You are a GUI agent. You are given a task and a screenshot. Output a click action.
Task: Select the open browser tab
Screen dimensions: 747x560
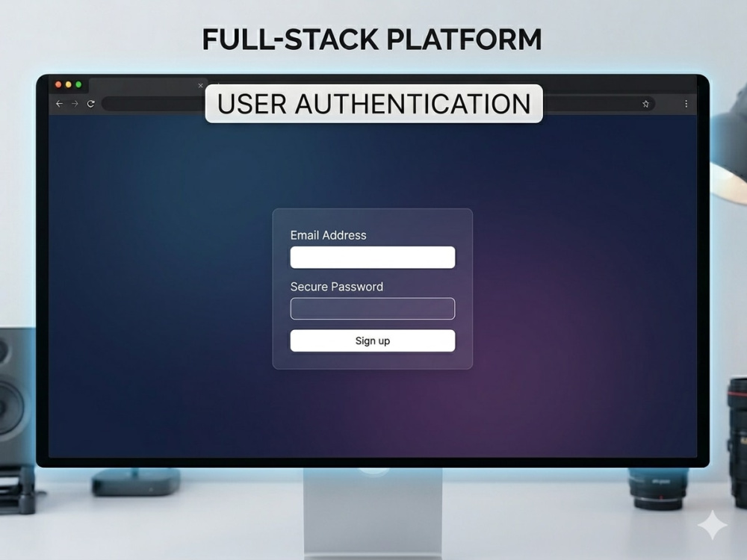[x=148, y=86]
